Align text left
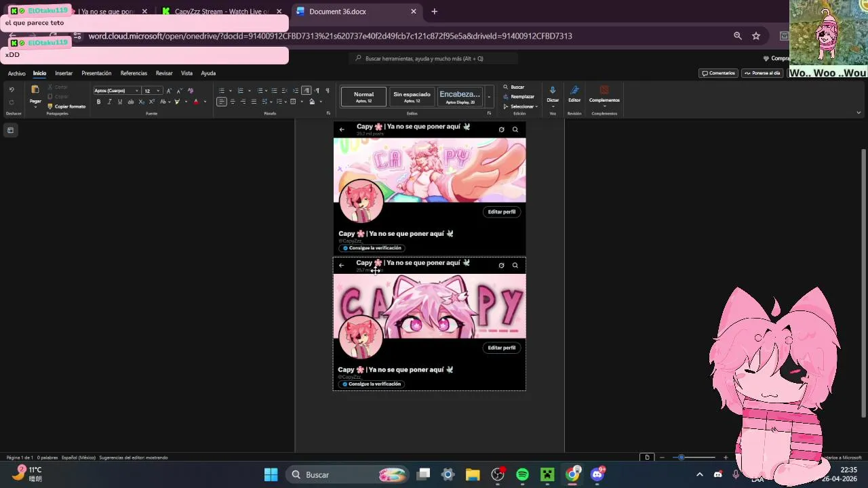This screenshot has height=488, width=868. 222,102
